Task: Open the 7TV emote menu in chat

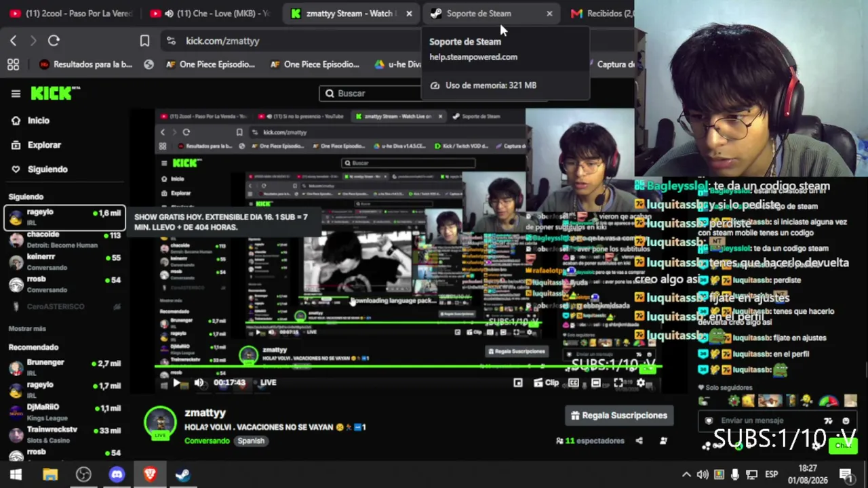Action: point(828,421)
